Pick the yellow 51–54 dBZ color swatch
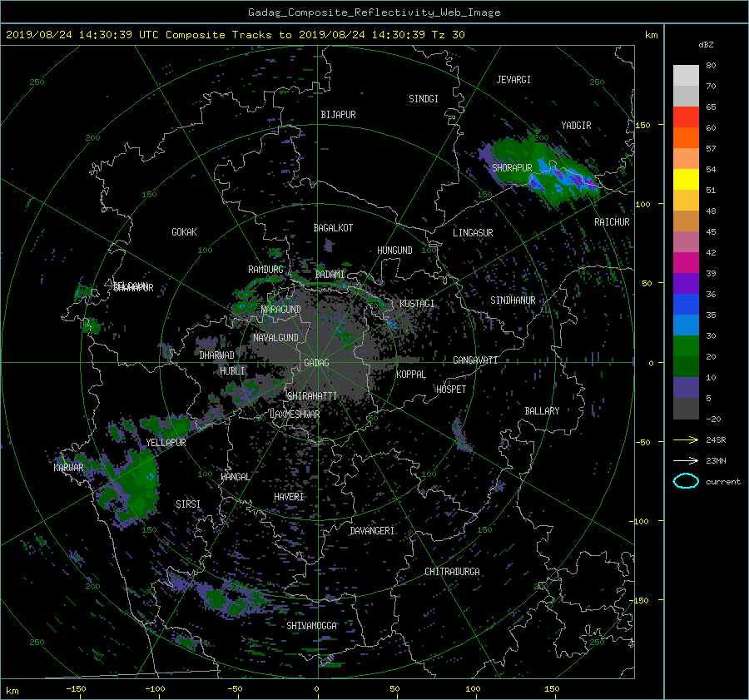This screenshot has height=700, width=749. point(686,180)
